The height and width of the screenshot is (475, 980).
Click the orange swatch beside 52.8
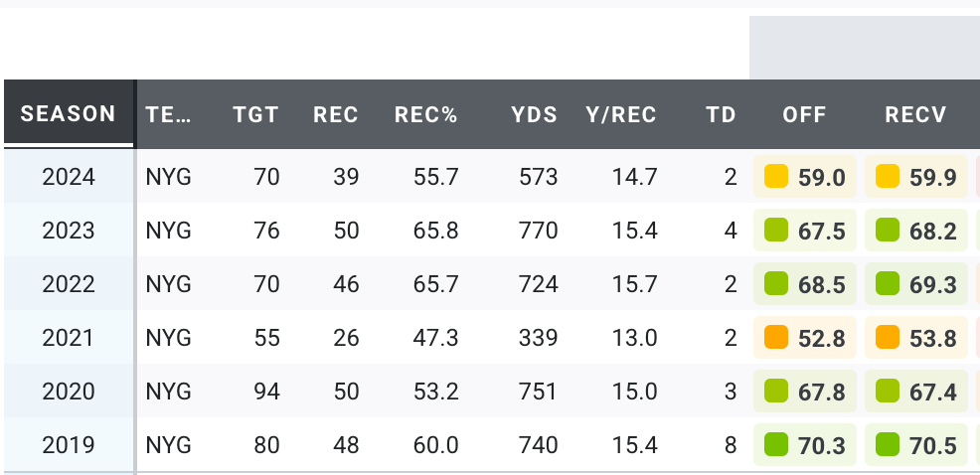coord(776,338)
